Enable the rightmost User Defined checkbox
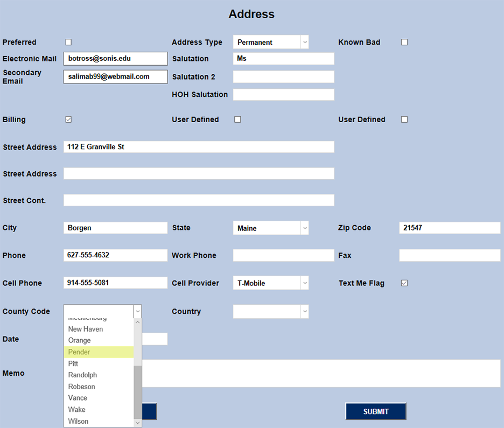 point(404,119)
